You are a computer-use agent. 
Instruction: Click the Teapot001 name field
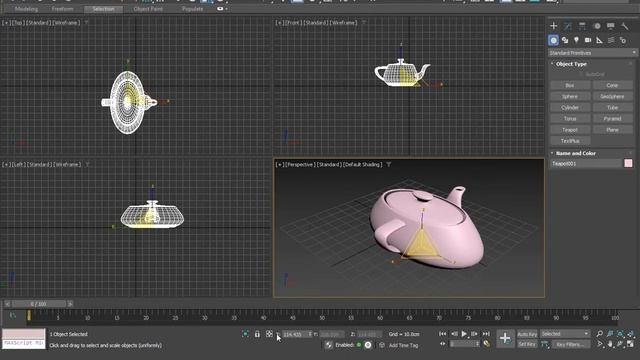coord(586,163)
